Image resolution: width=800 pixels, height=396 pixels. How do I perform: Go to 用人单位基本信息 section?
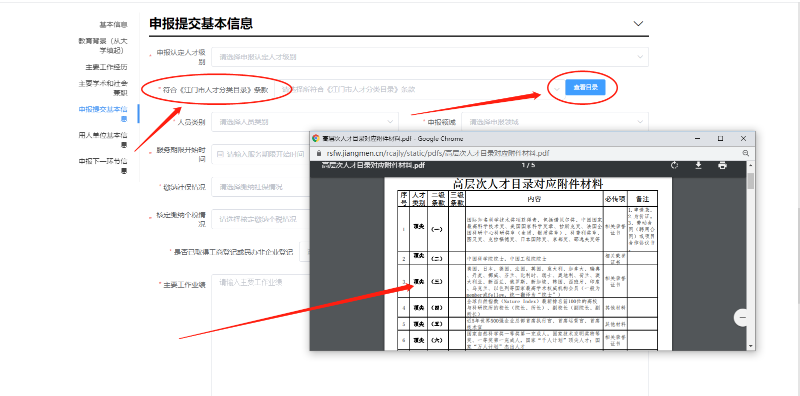coord(103,140)
